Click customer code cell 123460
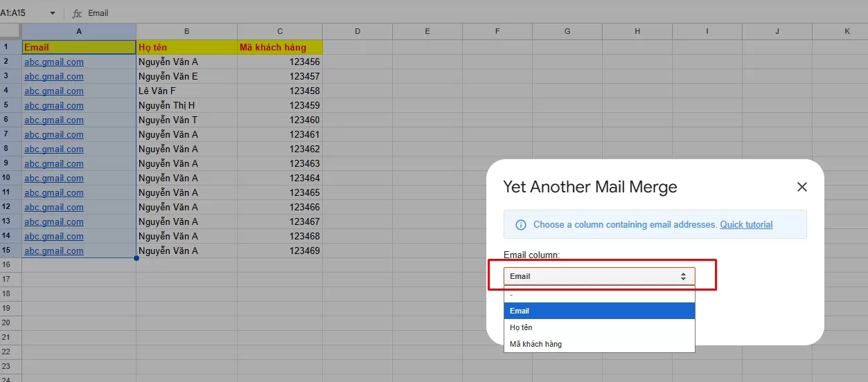Screen dimensions: 868x382 [x=280, y=120]
